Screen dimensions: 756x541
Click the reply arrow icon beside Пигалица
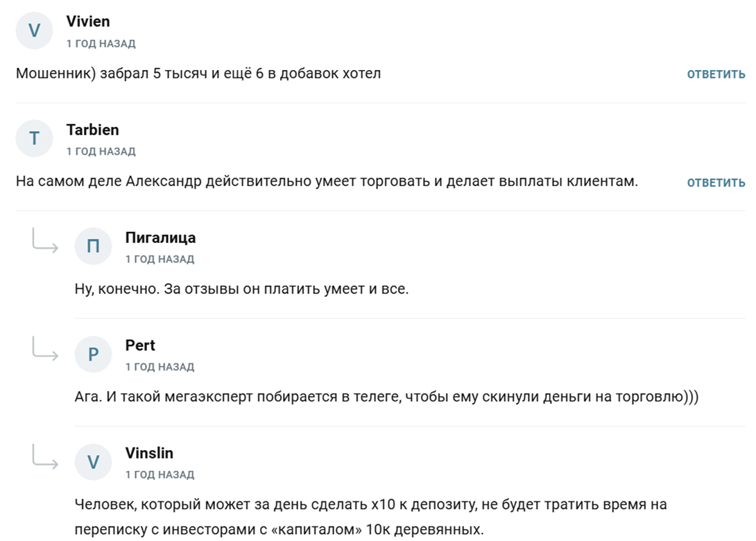45,241
